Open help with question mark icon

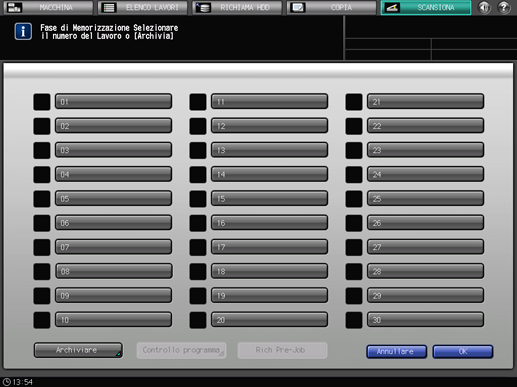504,7
